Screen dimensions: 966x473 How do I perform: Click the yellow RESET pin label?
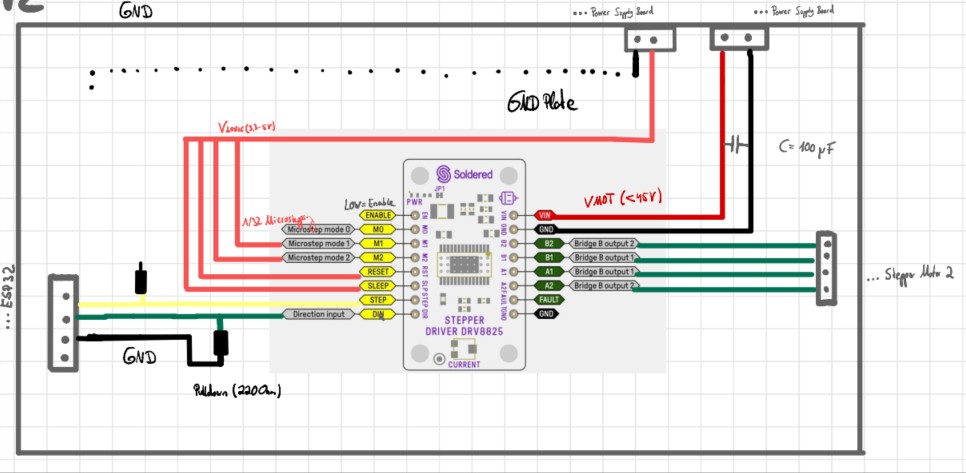point(377,272)
